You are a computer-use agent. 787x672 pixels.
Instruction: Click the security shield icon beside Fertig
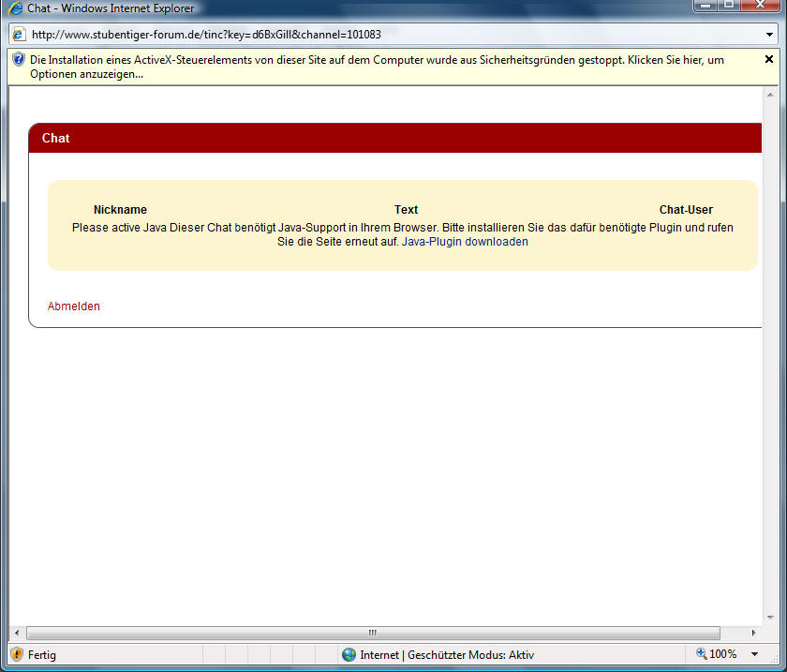[x=17, y=654]
